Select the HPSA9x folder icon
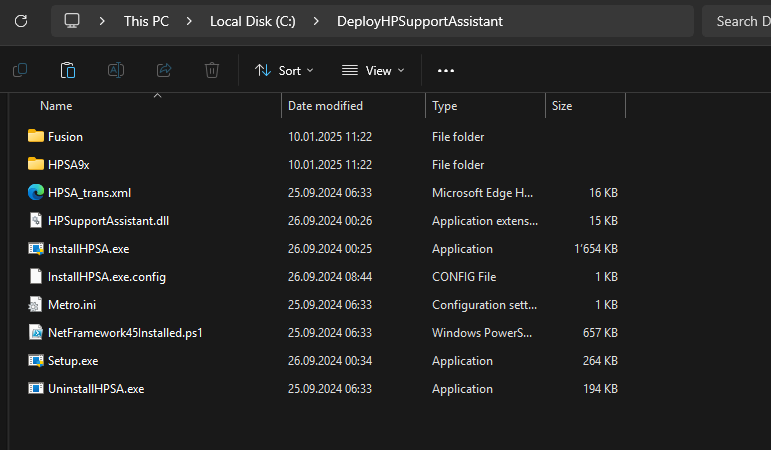Viewport: 771px width, 450px height. point(36,164)
